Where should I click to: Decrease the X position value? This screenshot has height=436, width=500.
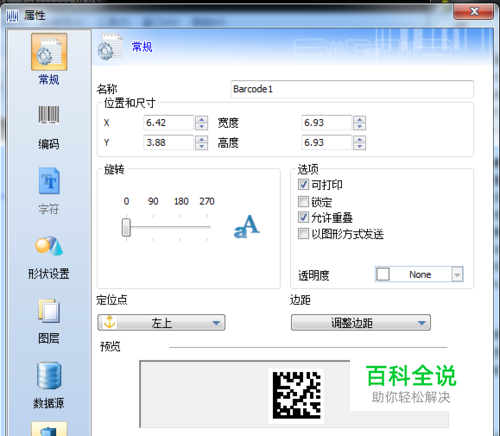click(202, 127)
